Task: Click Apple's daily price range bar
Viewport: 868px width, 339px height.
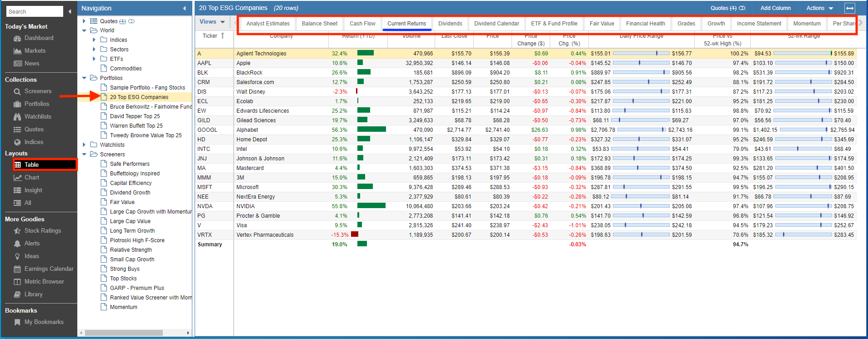Action: click(642, 63)
